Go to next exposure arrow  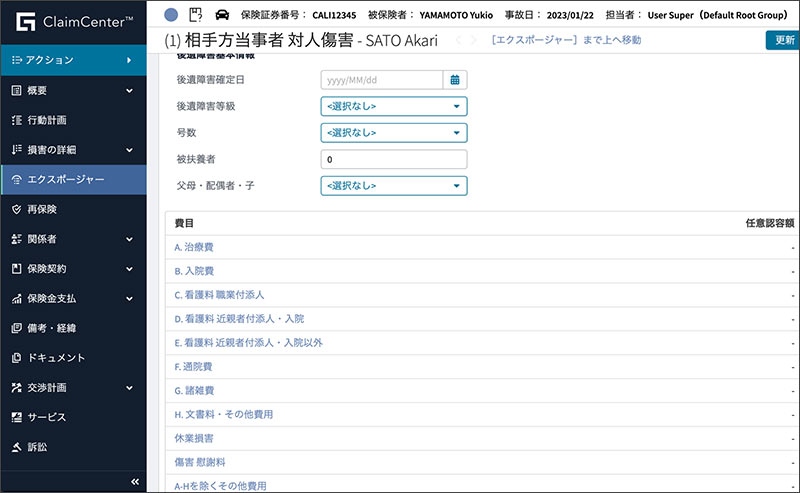476,40
